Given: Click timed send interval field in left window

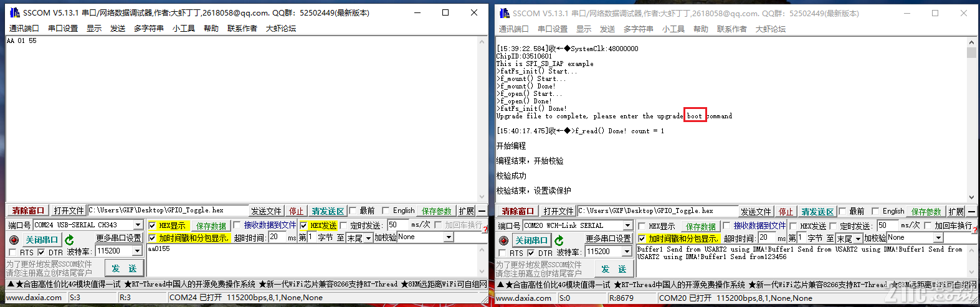Looking at the screenshot, I should point(397,225).
